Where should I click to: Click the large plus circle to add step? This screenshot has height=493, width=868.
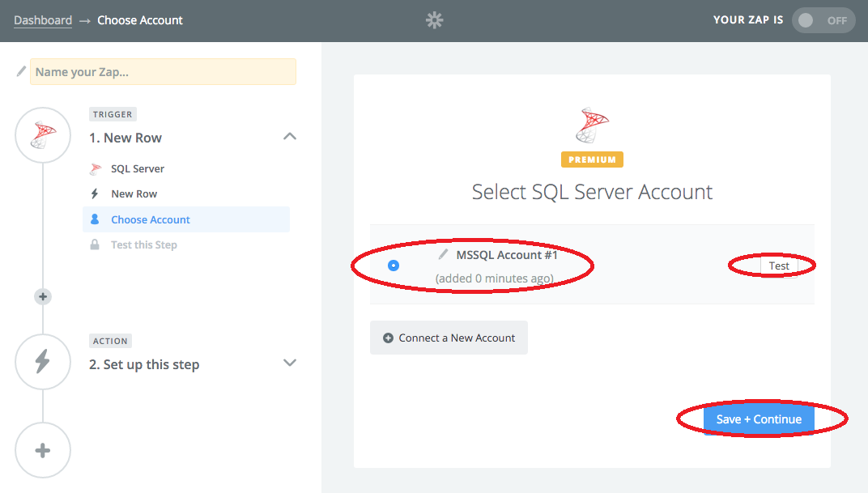(x=43, y=450)
